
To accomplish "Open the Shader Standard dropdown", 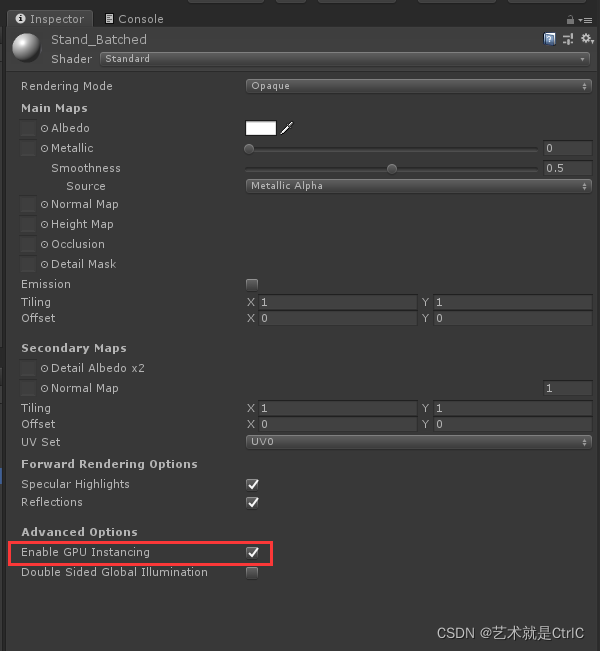I will pos(345,59).
